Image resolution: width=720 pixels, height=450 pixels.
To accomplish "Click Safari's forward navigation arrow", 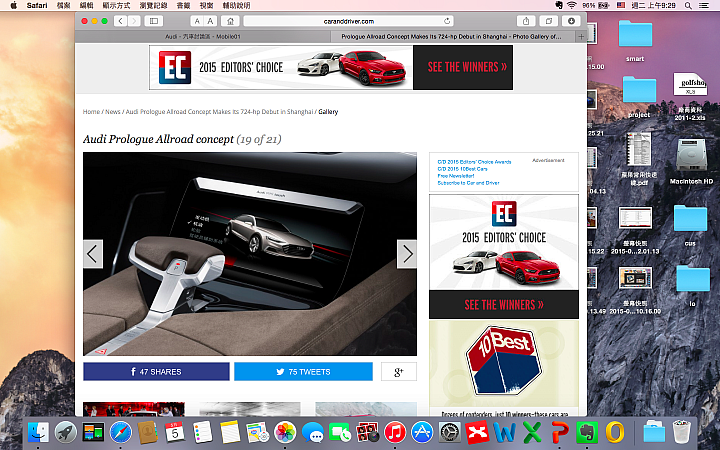I will tap(134, 21).
